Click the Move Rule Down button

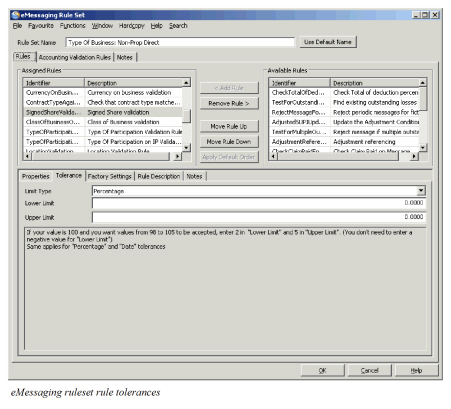[229, 142]
